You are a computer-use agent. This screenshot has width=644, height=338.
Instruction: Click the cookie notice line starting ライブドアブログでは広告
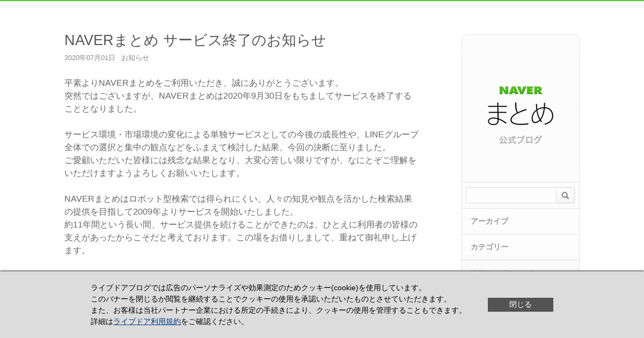[259, 288]
